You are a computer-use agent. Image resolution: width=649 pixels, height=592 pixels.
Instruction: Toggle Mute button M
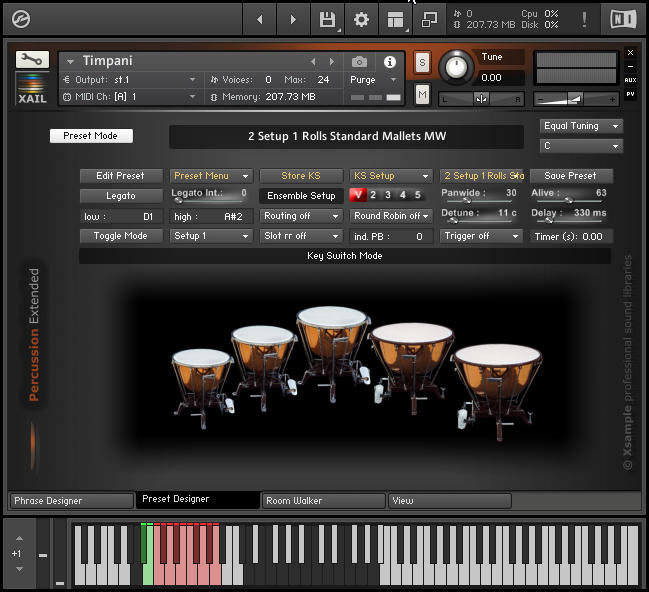pos(422,95)
